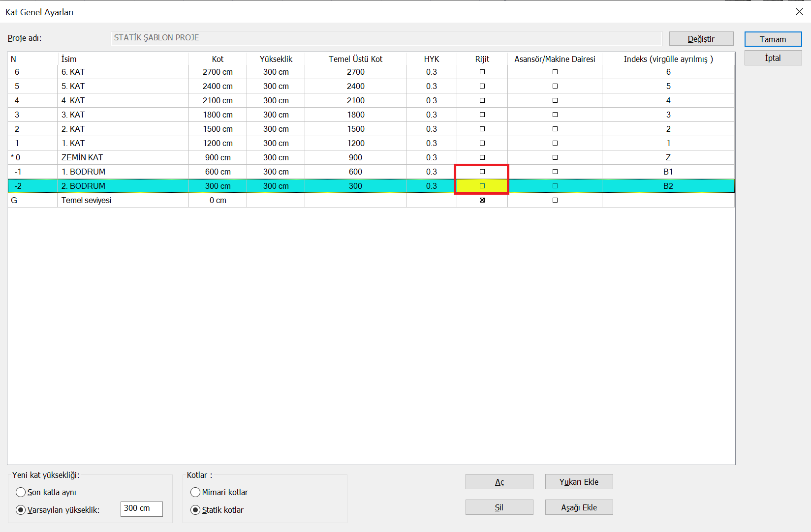The image size is (811, 532).
Task: Check Asansör/Makine Dairesi for 6. KAT
Action: (x=555, y=72)
